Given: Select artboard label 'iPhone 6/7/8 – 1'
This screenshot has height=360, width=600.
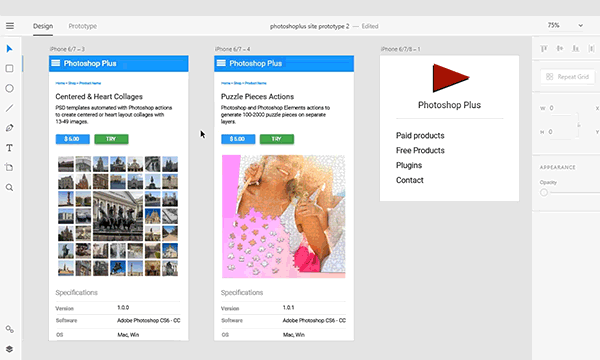Looking at the screenshot, I should [401, 49].
